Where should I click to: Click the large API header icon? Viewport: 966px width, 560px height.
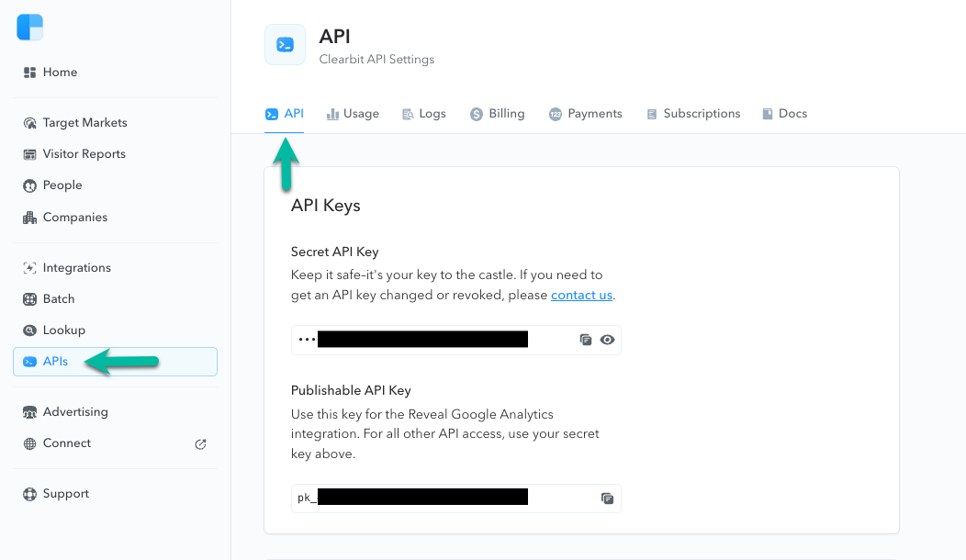[x=286, y=45]
